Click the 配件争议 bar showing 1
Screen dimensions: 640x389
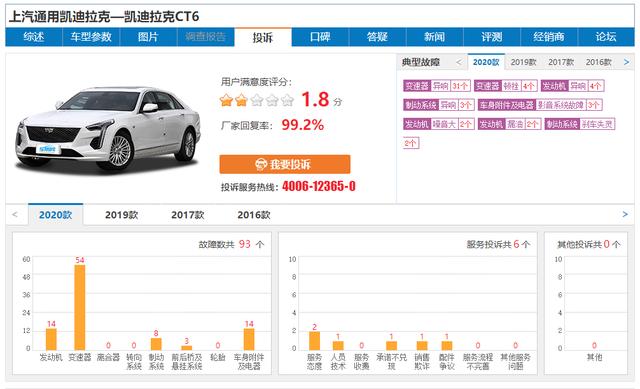pos(447,345)
